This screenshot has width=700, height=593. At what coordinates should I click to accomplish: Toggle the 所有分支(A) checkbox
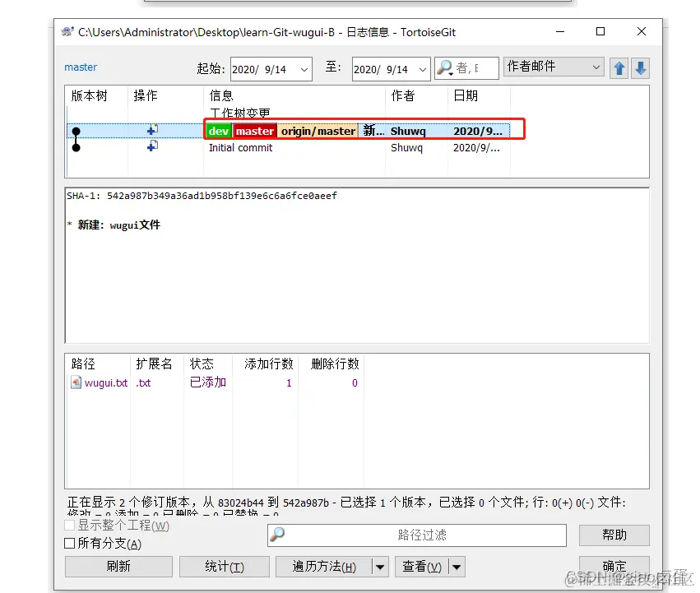(69, 544)
